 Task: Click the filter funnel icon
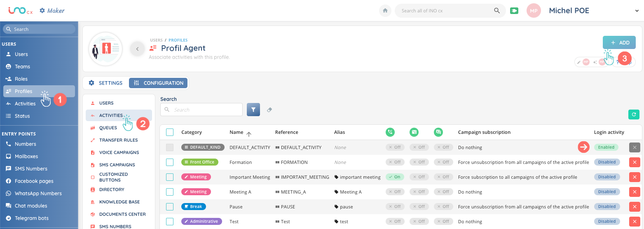[253, 110]
